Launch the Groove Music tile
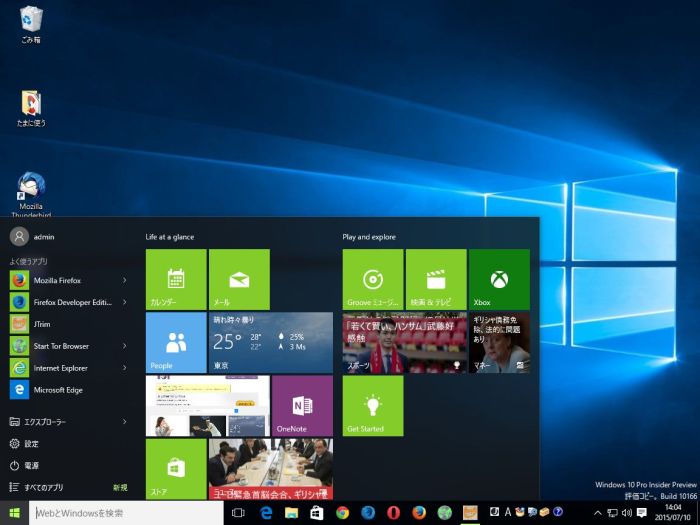 click(x=373, y=279)
